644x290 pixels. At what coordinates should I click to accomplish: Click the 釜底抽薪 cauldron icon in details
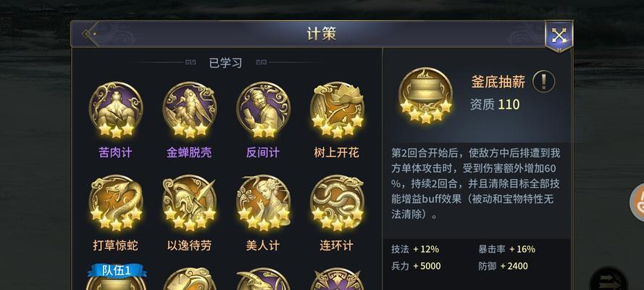click(x=425, y=95)
